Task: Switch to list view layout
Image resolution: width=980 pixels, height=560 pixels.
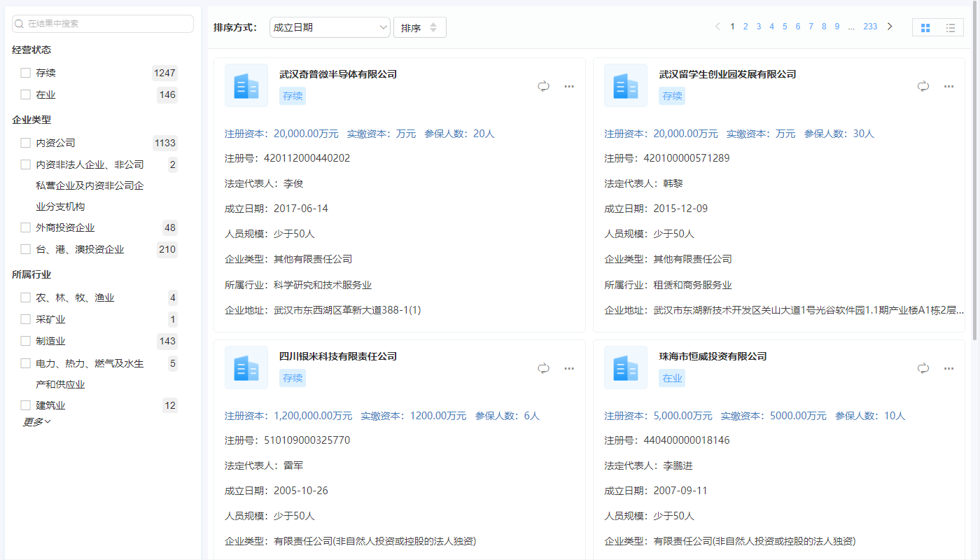Action: pos(949,27)
